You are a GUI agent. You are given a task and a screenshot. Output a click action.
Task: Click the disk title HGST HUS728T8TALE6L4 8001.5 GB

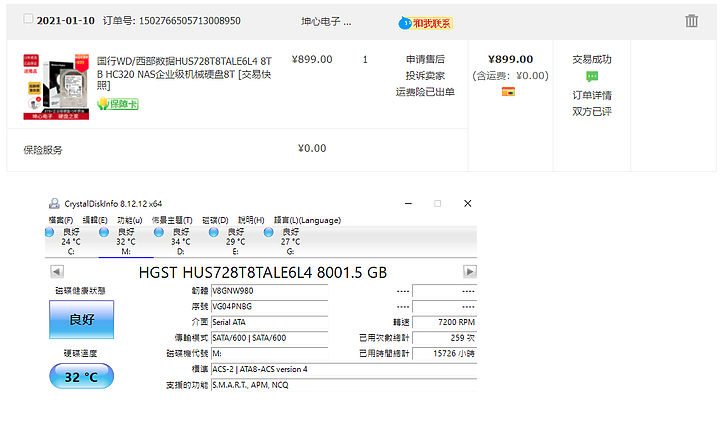263,272
